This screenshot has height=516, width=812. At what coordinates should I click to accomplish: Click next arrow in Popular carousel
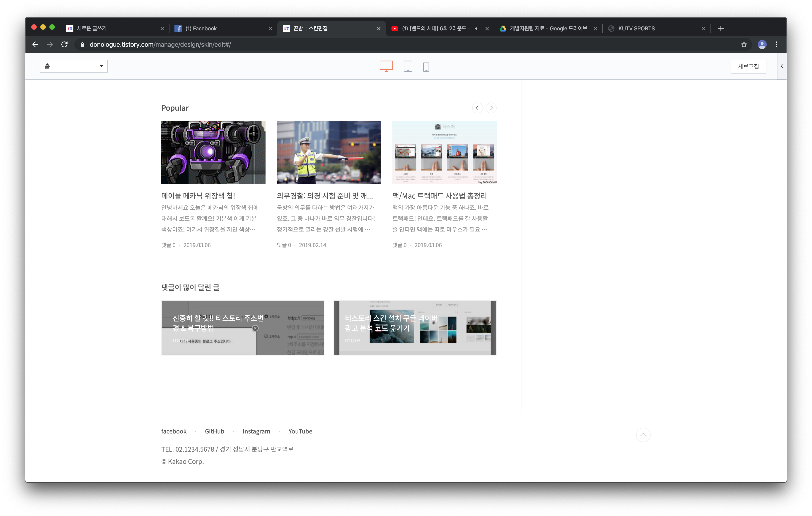tap(491, 108)
